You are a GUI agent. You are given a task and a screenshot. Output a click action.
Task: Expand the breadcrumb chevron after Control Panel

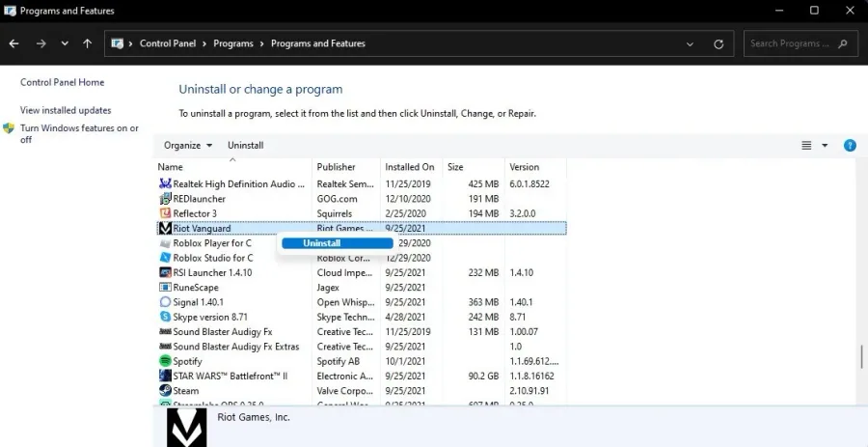(204, 43)
